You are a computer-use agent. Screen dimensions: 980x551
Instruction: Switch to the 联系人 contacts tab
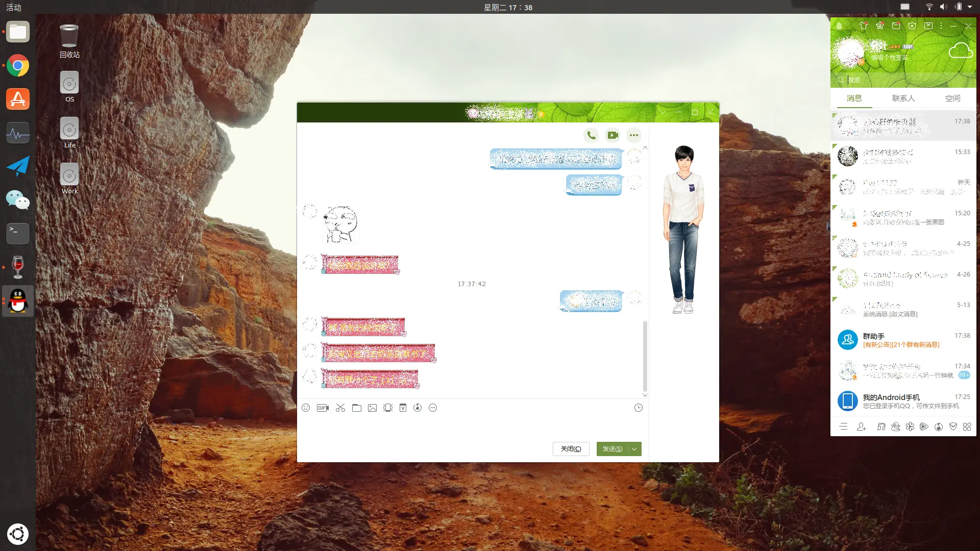[x=903, y=98]
